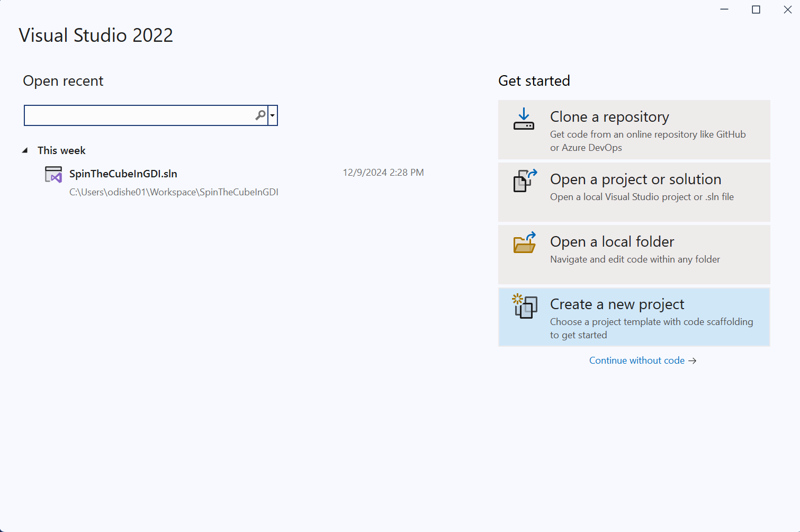Select Clone a repository title text

coord(609,116)
